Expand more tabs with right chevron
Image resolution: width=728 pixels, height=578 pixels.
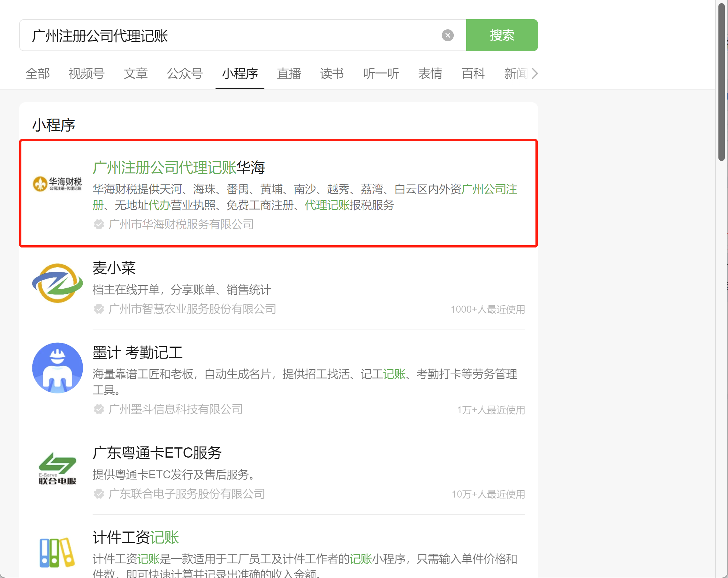534,73
